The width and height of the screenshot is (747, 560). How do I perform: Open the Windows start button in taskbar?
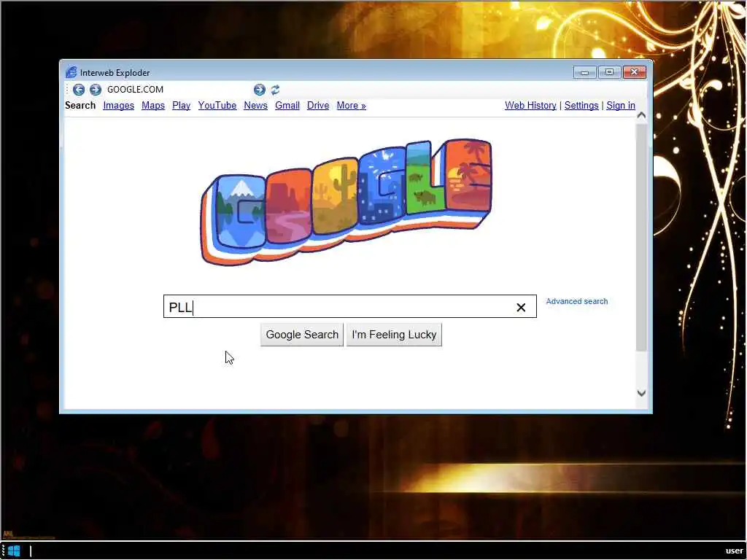coord(14,551)
